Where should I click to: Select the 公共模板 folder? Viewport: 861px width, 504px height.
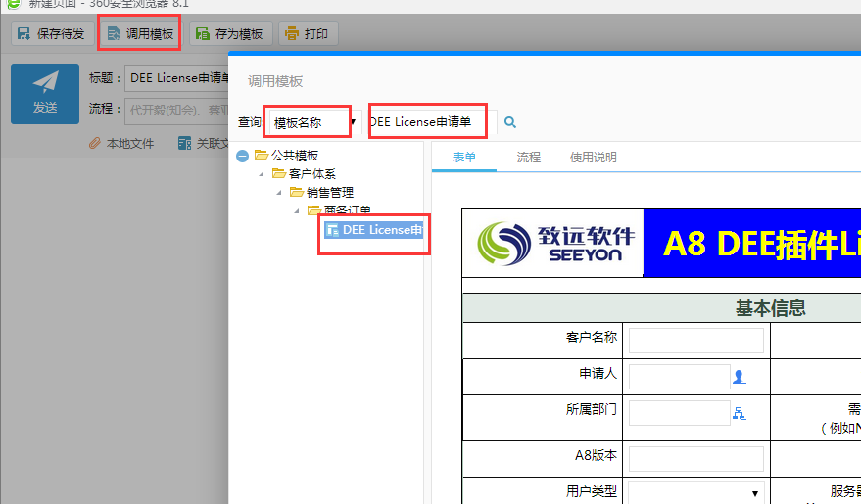click(x=295, y=156)
